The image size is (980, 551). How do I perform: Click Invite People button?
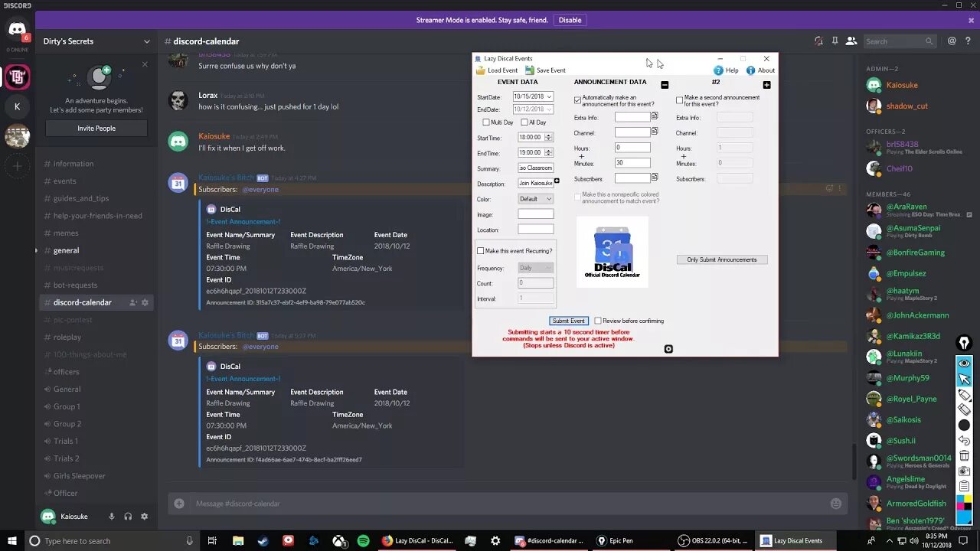pyautogui.click(x=96, y=129)
